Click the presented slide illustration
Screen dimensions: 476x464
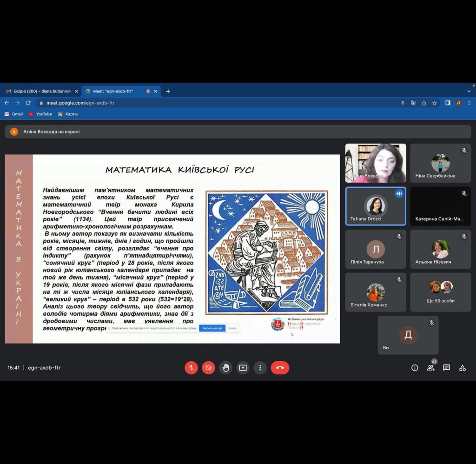pos(266,252)
